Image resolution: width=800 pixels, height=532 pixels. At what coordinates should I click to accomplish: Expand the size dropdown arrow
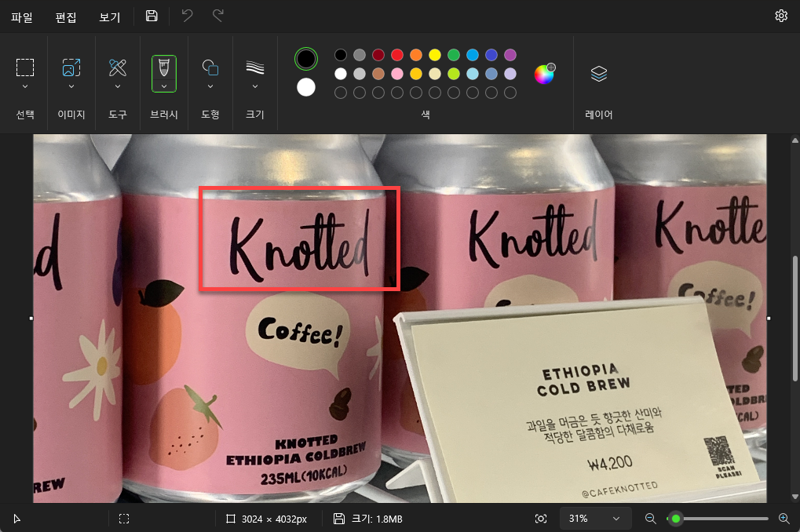click(255, 87)
